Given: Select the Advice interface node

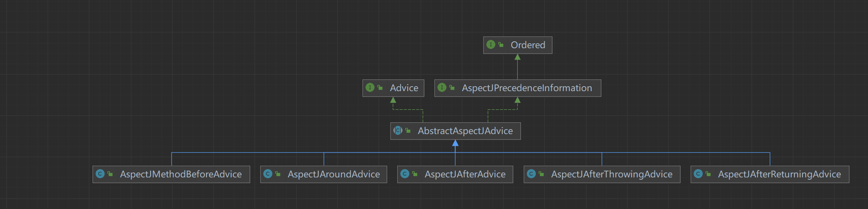Looking at the screenshot, I should 393,88.
